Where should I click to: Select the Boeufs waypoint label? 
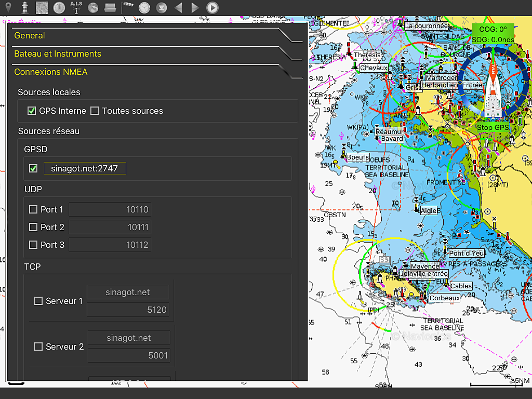pos(357,157)
